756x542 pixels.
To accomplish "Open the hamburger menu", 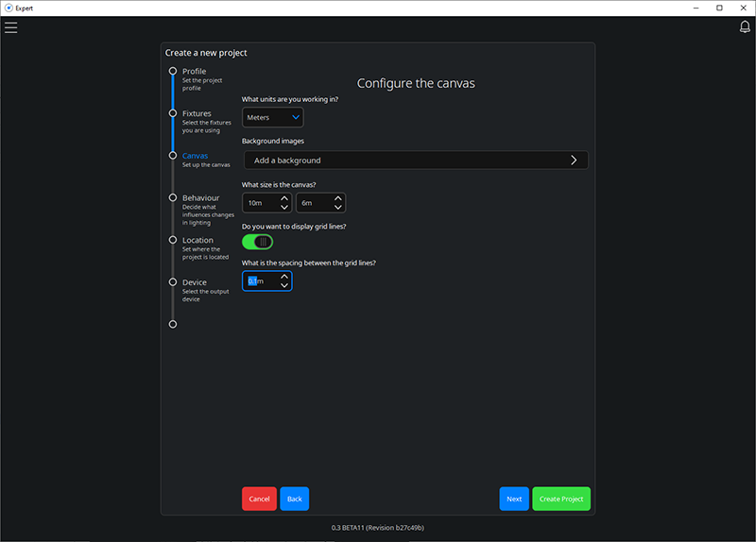I will (11, 28).
